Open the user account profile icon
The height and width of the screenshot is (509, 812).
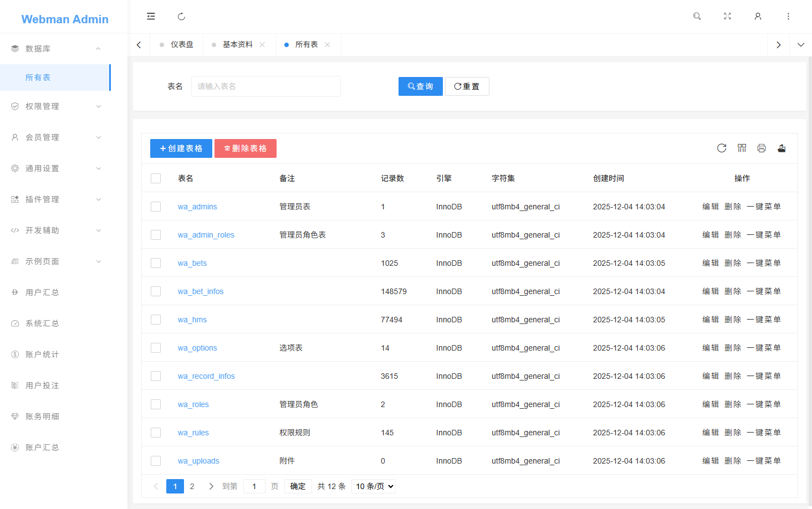pyautogui.click(x=758, y=17)
